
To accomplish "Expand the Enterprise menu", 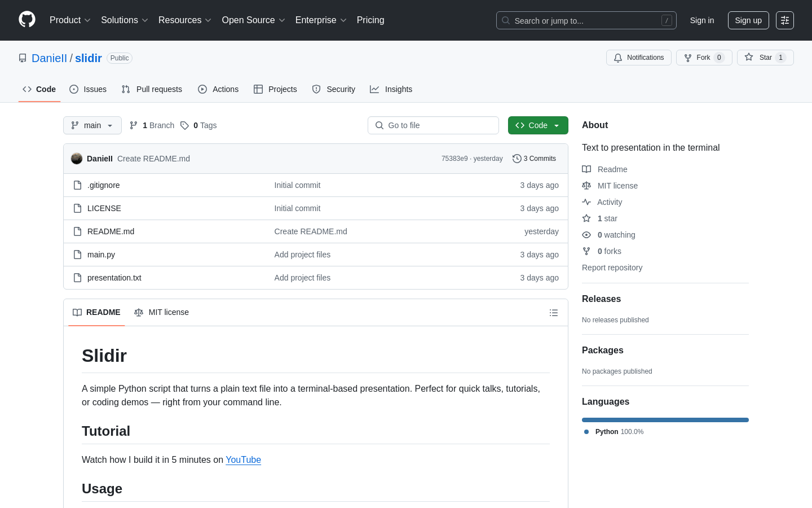I will 321,20.
